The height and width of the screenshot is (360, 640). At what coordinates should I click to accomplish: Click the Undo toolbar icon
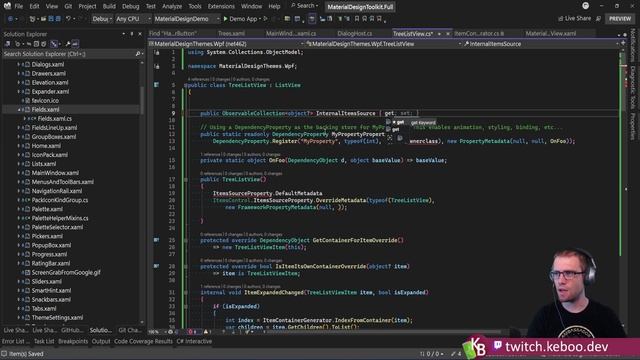[69, 19]
